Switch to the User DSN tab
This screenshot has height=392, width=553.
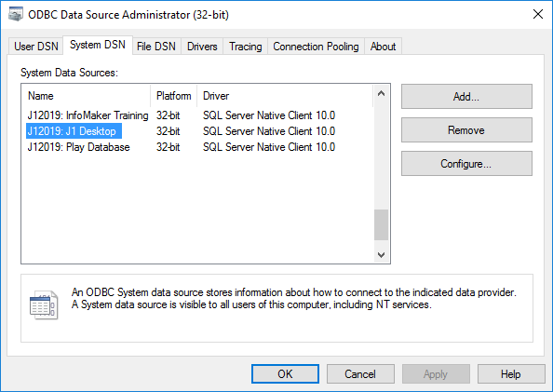(x=36, y=47)
